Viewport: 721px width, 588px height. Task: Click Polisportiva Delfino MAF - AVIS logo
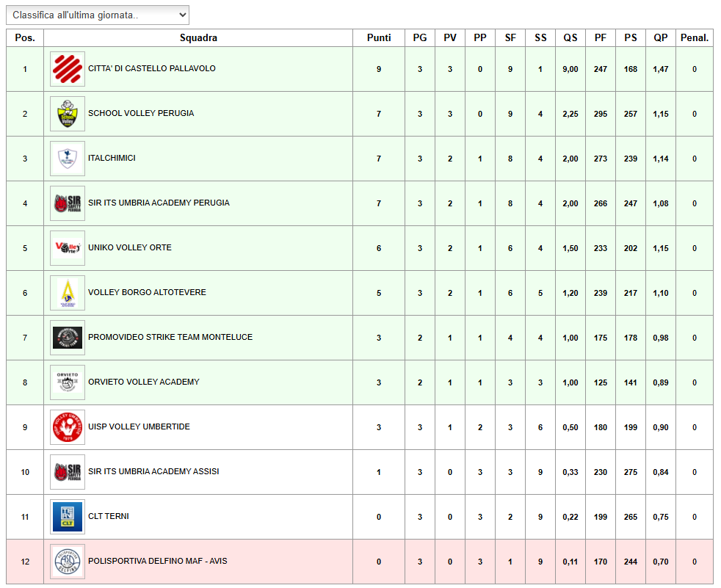click(x=67, y=562)
